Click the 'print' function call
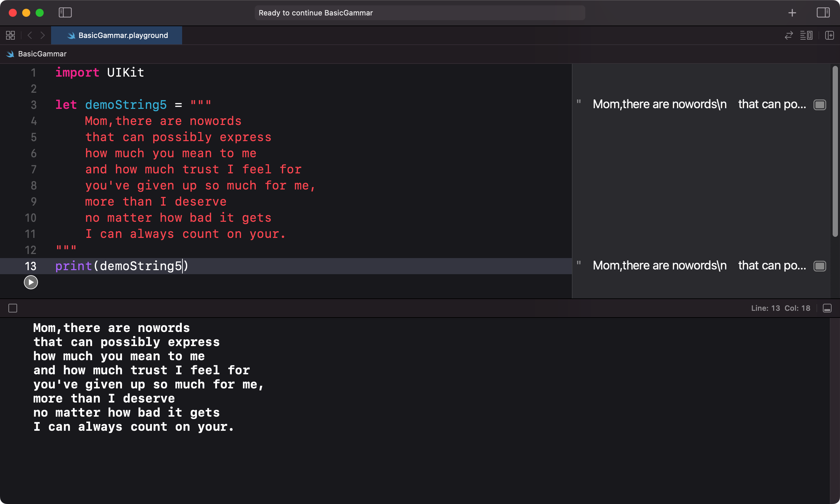Image resolution: width=840 pixels, height=504 pixels. pyautogui.click(x=74, y=266)
